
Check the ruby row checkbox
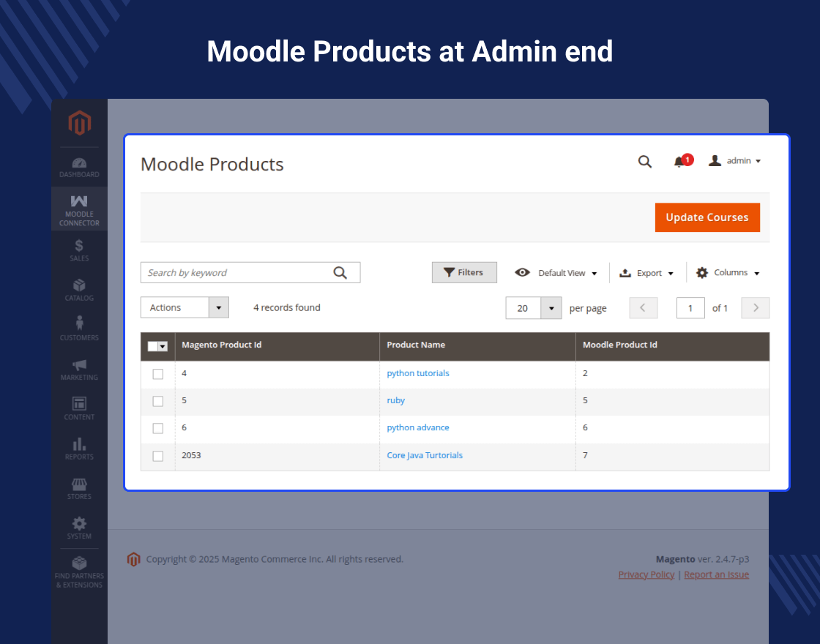click(x=158, y=402)
